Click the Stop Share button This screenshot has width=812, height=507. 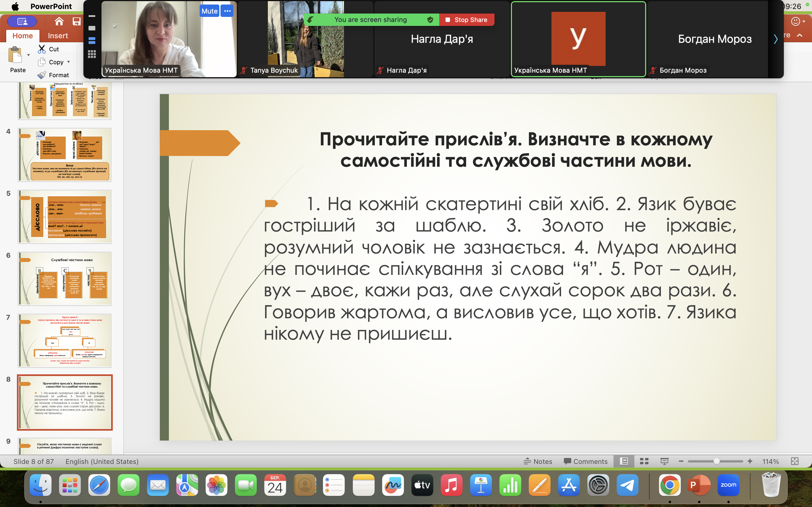tap(467, 20)
